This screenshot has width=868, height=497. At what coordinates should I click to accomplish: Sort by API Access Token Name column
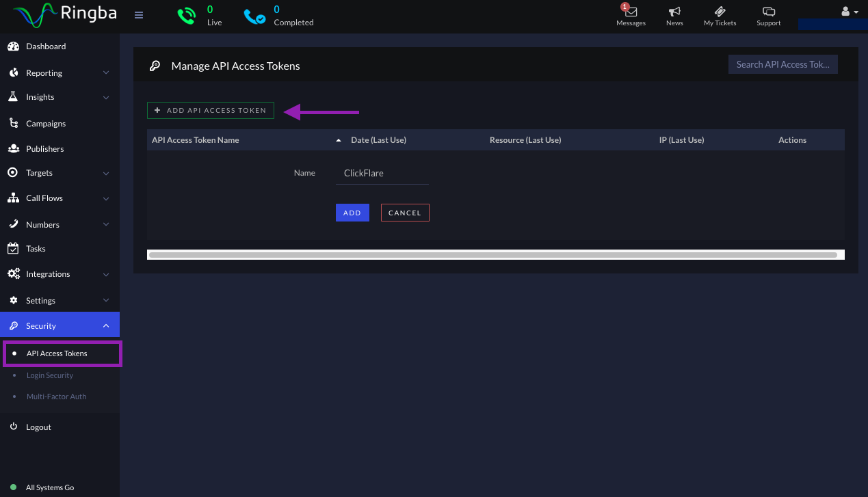[x=196, y=140]
